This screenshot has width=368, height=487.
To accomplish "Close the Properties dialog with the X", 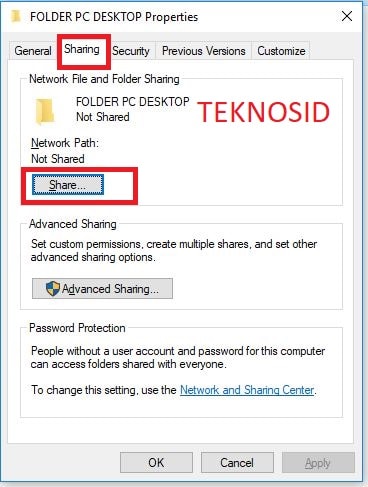I will pyautogui.click(x=347, y=16).
